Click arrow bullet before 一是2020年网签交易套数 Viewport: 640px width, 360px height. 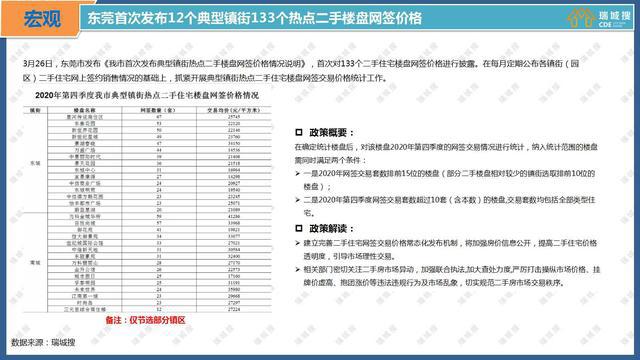click(298, 173)
